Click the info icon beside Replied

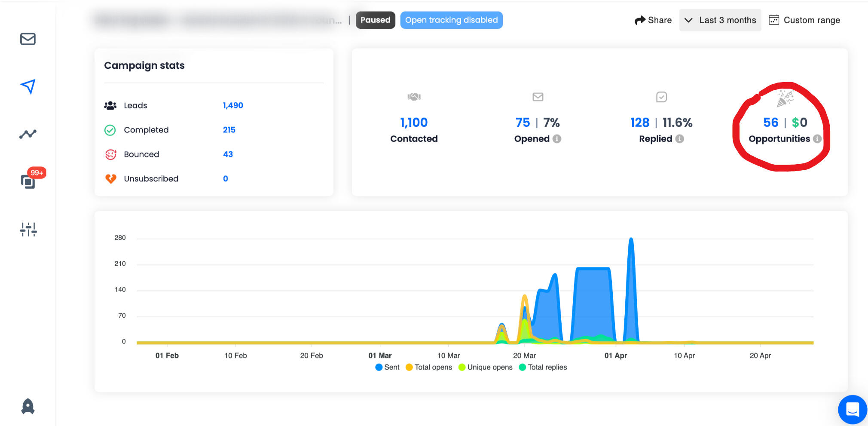pos(679,139)
